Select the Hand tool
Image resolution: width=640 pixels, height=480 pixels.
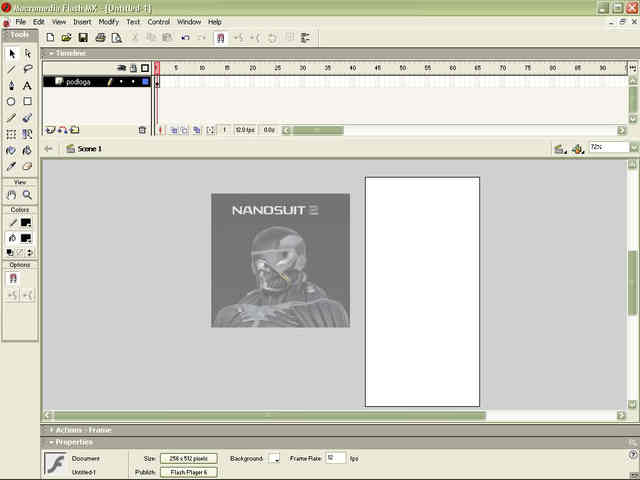(11, 195)
